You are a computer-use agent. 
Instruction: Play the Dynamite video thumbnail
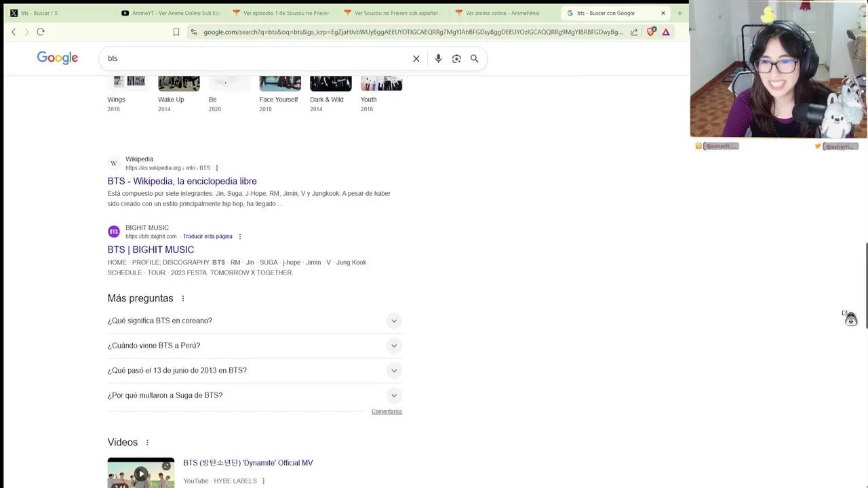pyautogui.click(x=140, y=473)
